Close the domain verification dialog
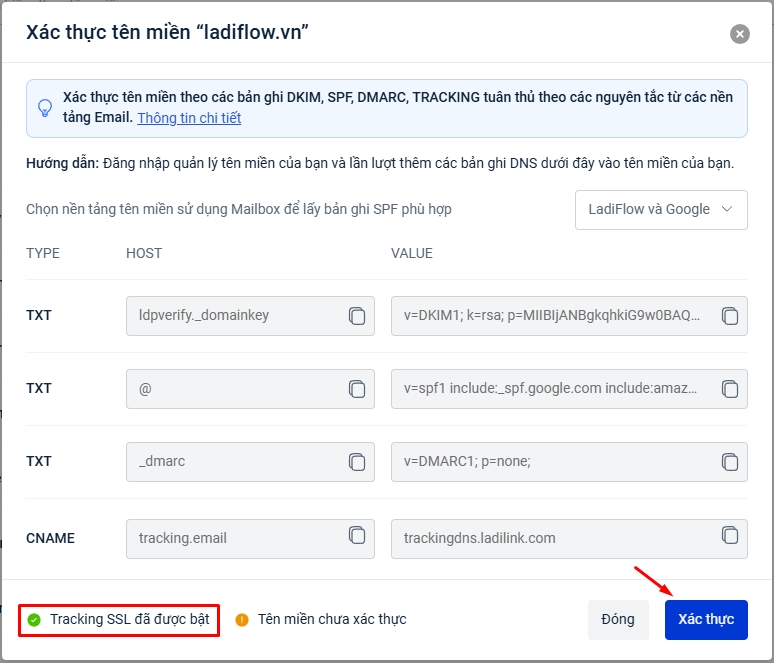Image resolution: width=774 pixels, height=663 pixels. click(740, 34)
